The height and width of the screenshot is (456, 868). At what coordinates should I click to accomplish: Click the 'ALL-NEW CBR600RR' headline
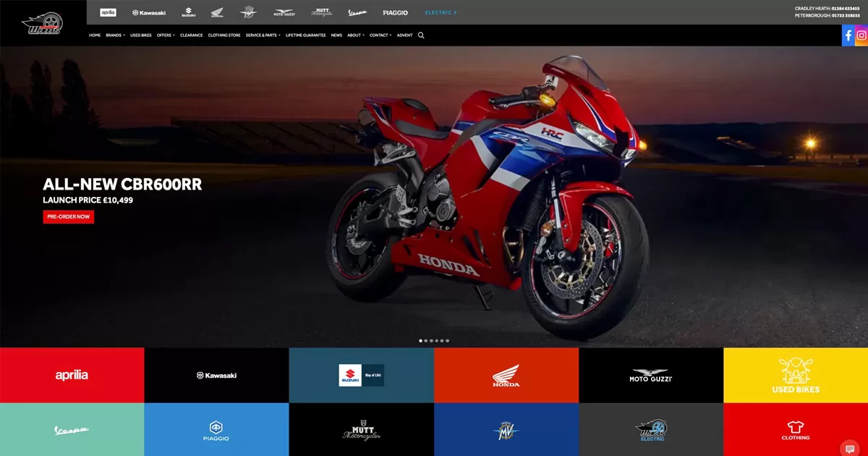point(122,185)
